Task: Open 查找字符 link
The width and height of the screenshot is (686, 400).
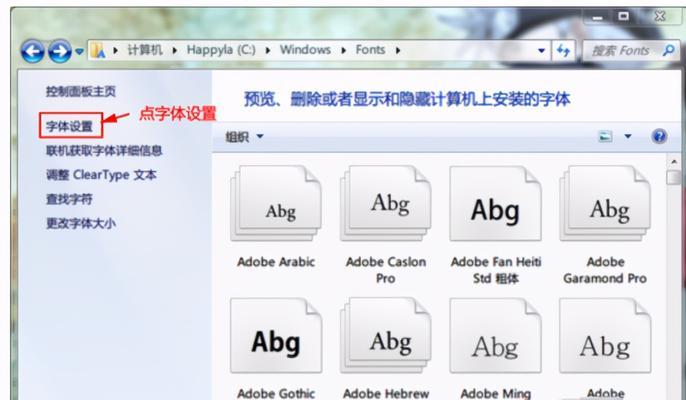Action: click(x=69, y=199)
